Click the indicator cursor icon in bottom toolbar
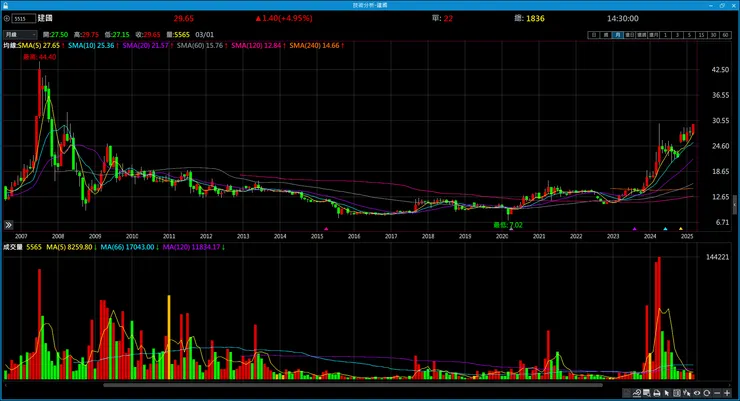This screenshot has height=401, width=740. [x=686, y=393]
